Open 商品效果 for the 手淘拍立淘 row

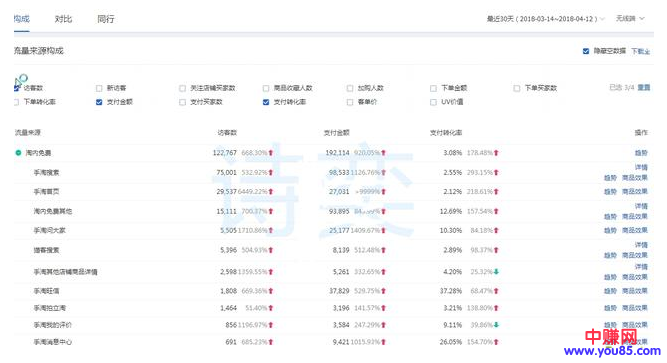coord(635,308)
